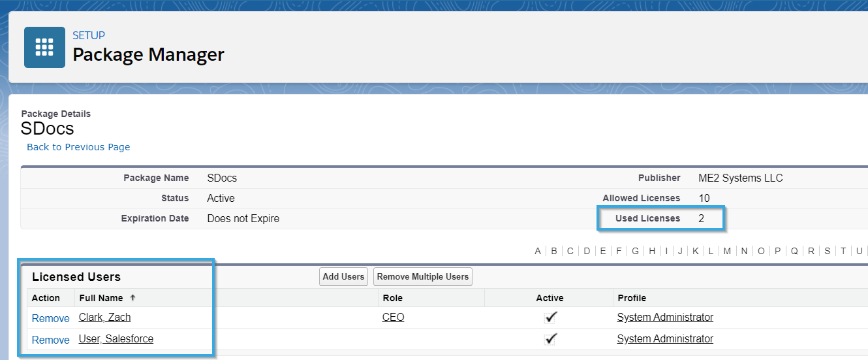Click the Package Manager grid icon

click(44, 48)
